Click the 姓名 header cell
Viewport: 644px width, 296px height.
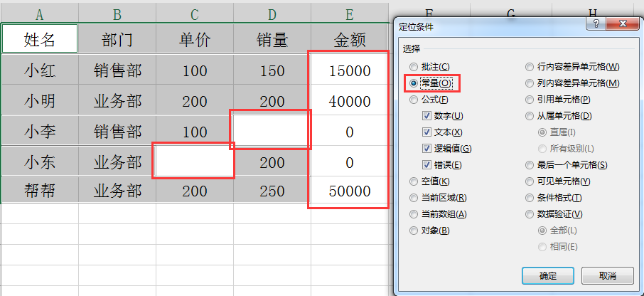(39, 38)
